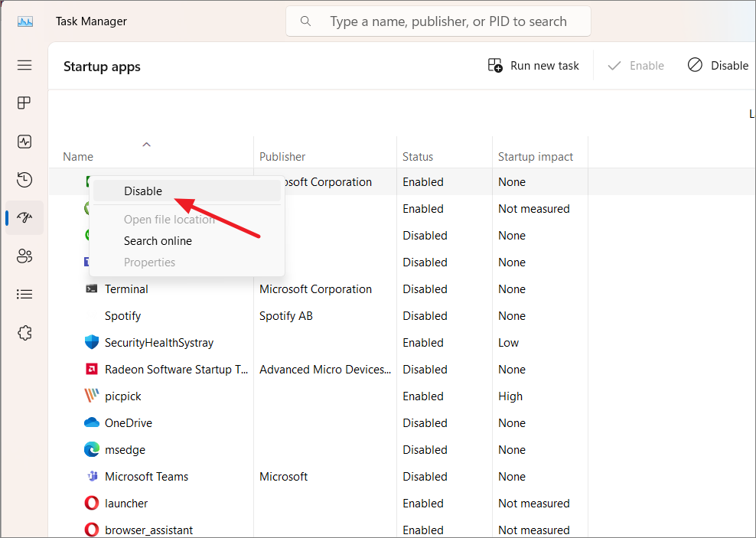Image resolution: width=756 pixels, height=538 pixels.
Task: Click the msedge browser icon
Action: (x=93, y=449)
